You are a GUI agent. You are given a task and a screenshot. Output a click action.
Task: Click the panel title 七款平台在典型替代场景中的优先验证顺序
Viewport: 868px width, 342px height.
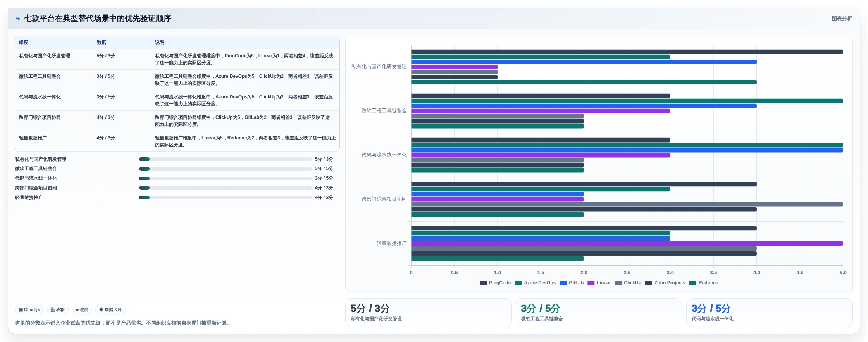[98, 19]
